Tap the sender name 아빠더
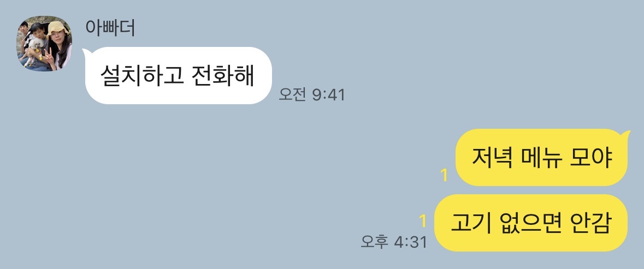644x269 pixels. point(110,28)
